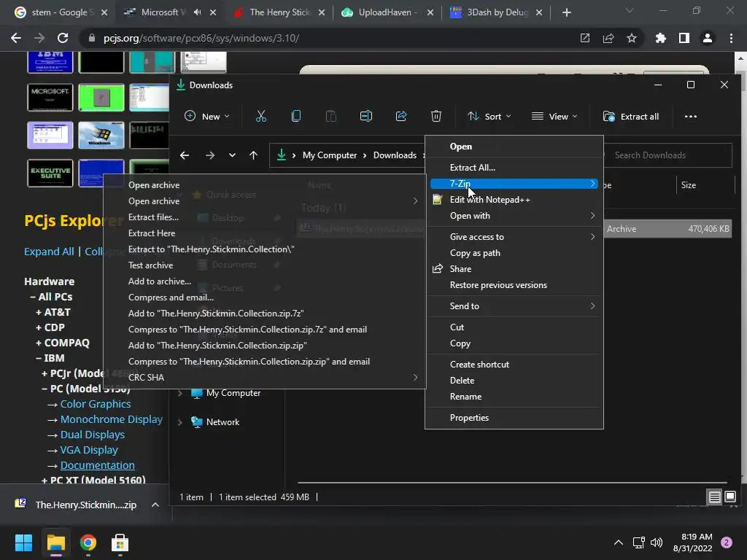Open the View dropdown in Explorer
The width and height of the screenshot is (747, 560).
pyautogui.click(x=554, y=116)
